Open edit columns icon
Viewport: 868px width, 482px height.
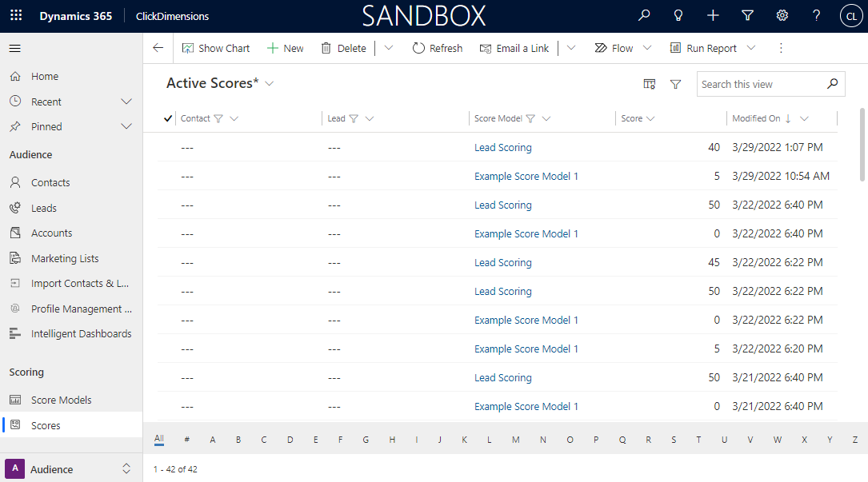pyautogui.click(x=650, y=84)
